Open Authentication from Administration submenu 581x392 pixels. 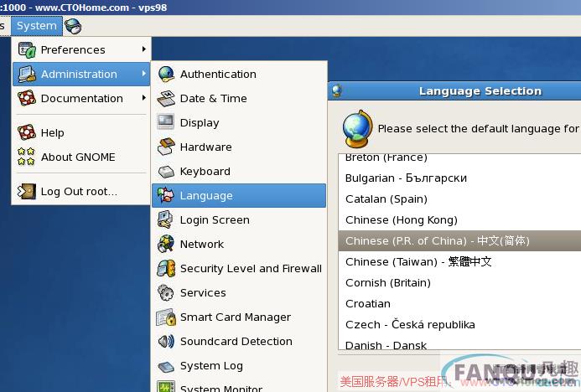tap(239, 74)
